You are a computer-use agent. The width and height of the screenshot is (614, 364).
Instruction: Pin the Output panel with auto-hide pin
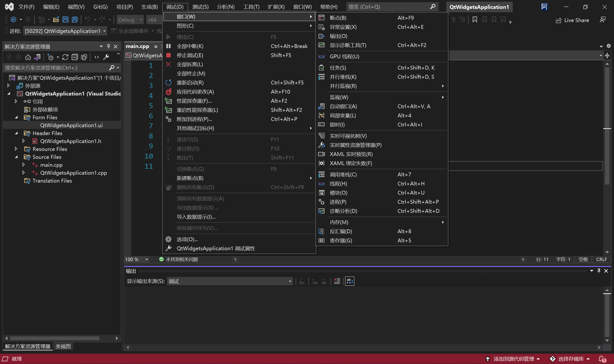[599, 271]
